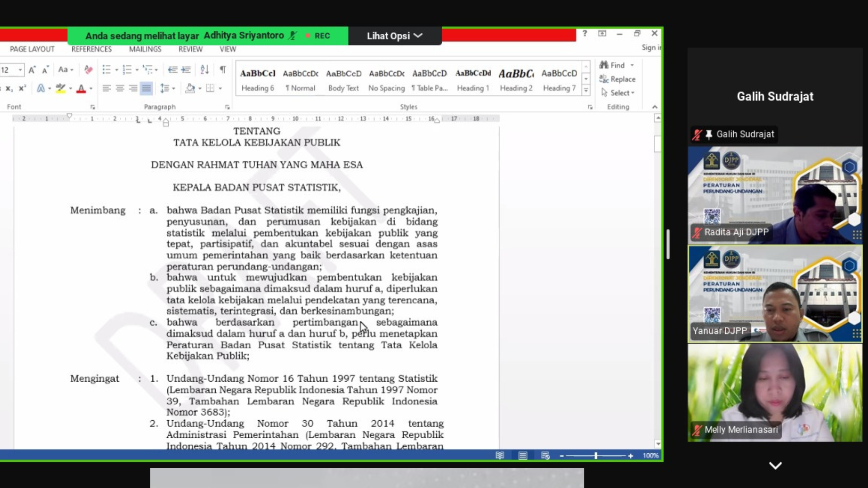
Task: Clear all formatting with eraser icon
Action: (x=88, y=70)
